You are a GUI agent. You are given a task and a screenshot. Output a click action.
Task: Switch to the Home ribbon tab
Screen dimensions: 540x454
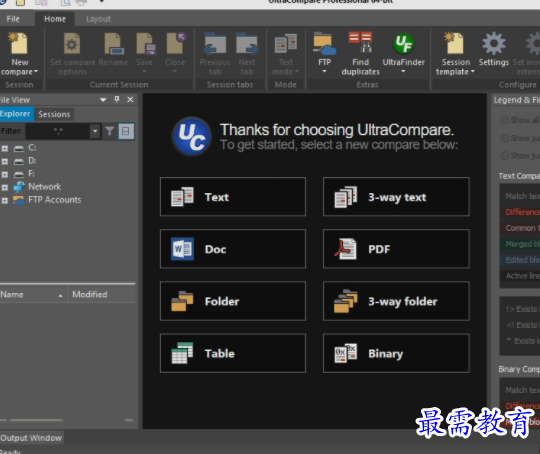(x=55, y=19)
